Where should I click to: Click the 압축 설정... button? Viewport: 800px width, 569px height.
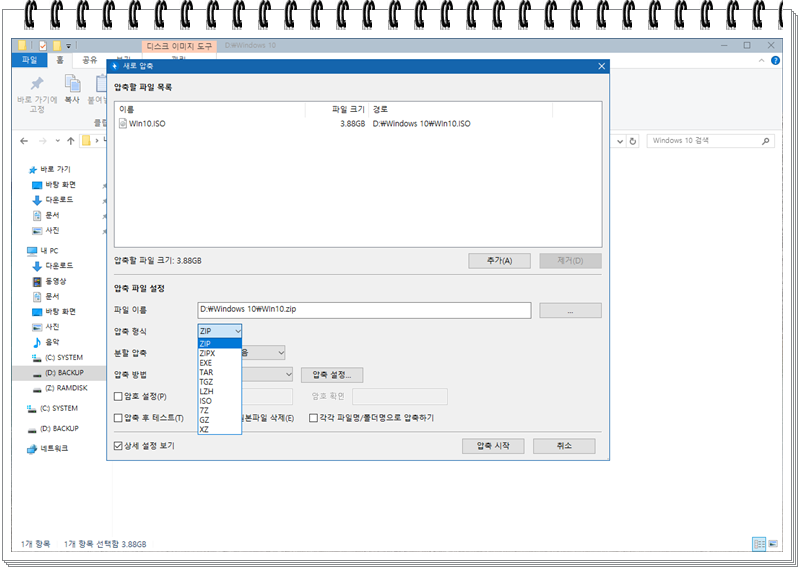(332, 375)
